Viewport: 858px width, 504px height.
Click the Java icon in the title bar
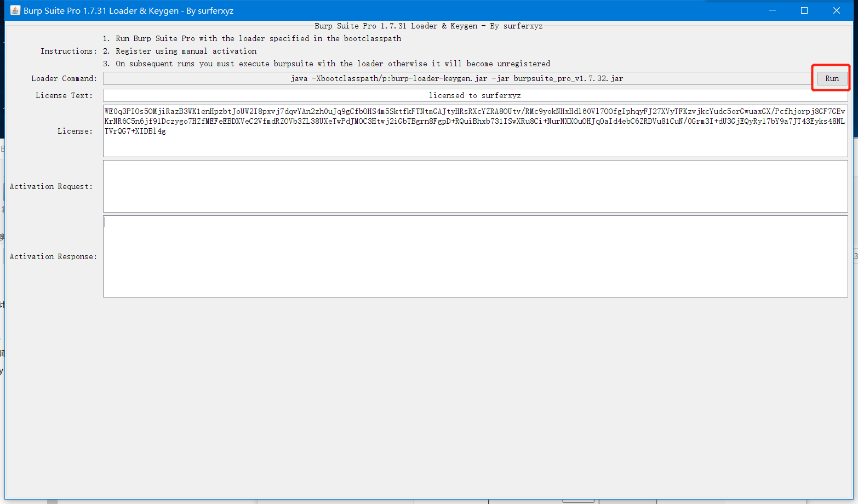[x=15, y=10]
